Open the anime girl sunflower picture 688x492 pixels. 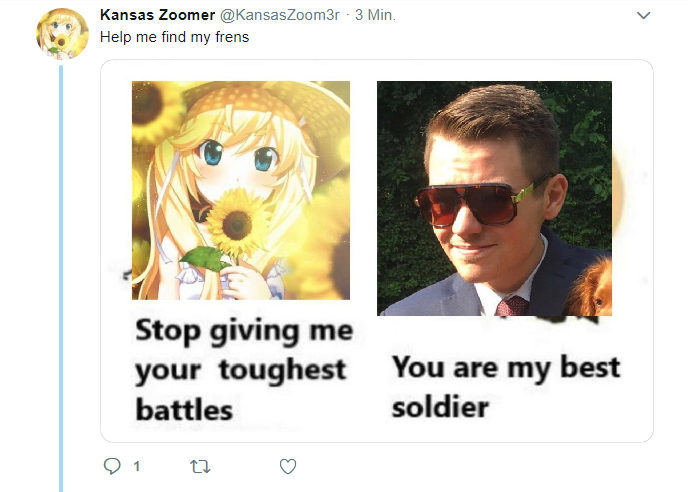click(x=241, y=190)
